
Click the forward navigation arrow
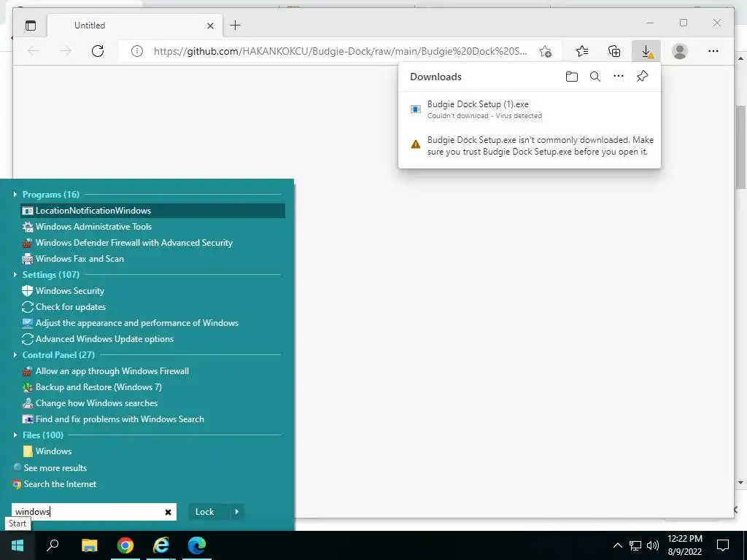coord(65,51)
